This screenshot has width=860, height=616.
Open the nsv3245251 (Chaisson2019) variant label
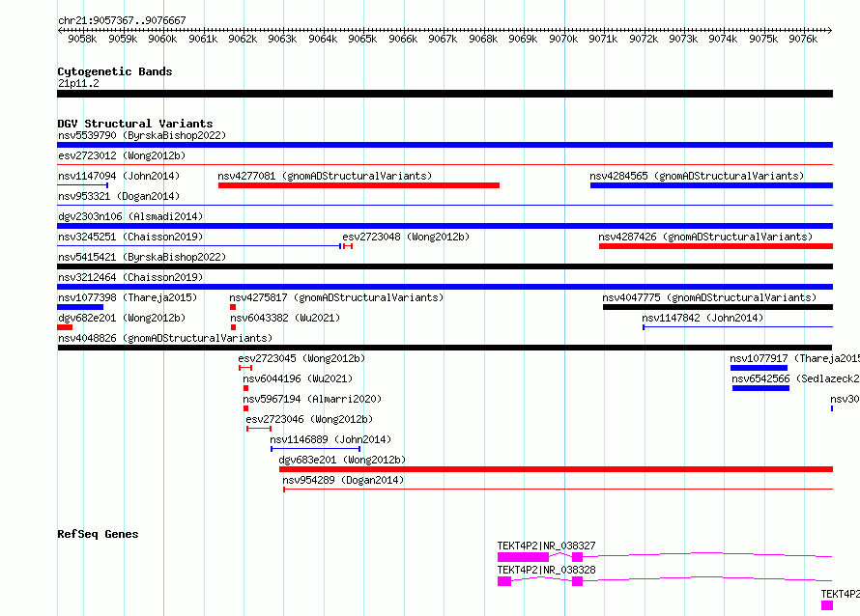[x=130, y=237]
